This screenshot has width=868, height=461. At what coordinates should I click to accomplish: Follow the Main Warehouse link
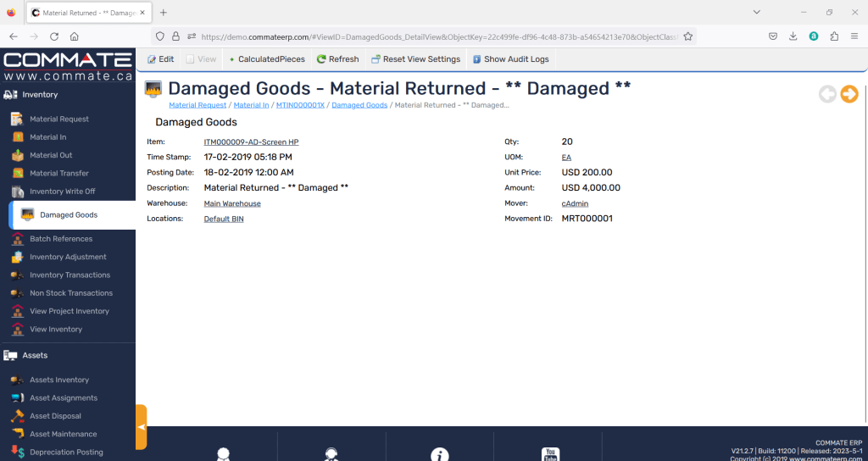[232, 204]
